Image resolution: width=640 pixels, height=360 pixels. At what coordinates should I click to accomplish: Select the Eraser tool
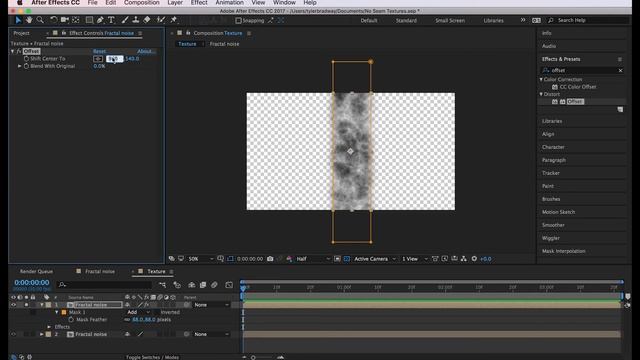pos(147,20)
